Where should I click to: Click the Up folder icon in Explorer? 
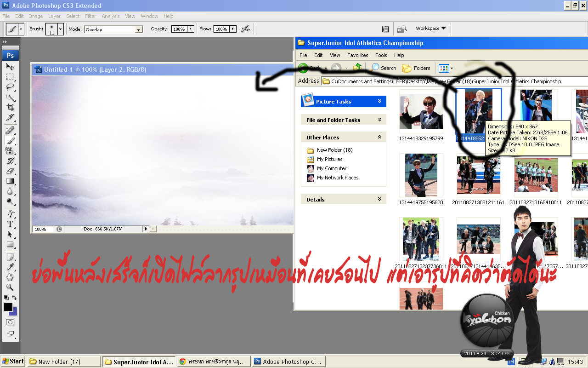(358, 68)
